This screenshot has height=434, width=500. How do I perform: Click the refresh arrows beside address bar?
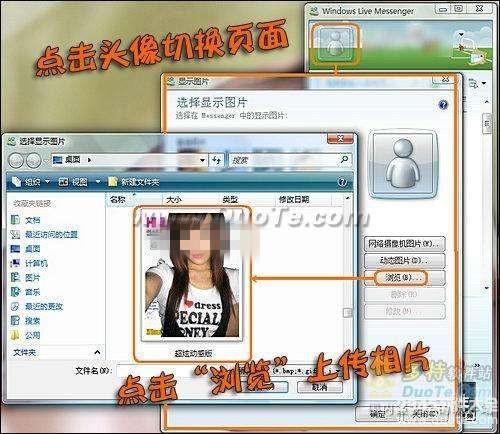217,160
